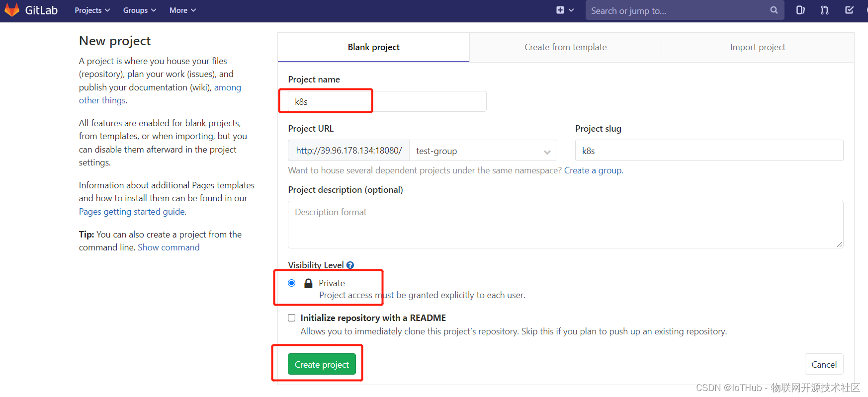Open the to-do list icon
Screen dimensions: 868x397
coord(850,10)
